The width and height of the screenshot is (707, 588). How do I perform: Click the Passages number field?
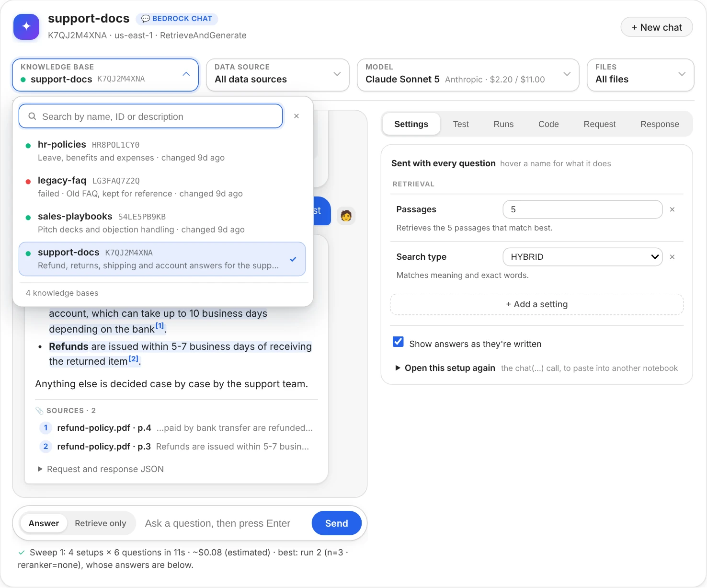pos(582,209)
